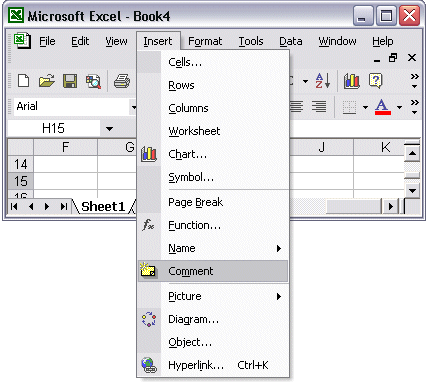Expand the Name Box dropdown arrow
This screenshot has height=382, width=426.
109,129
